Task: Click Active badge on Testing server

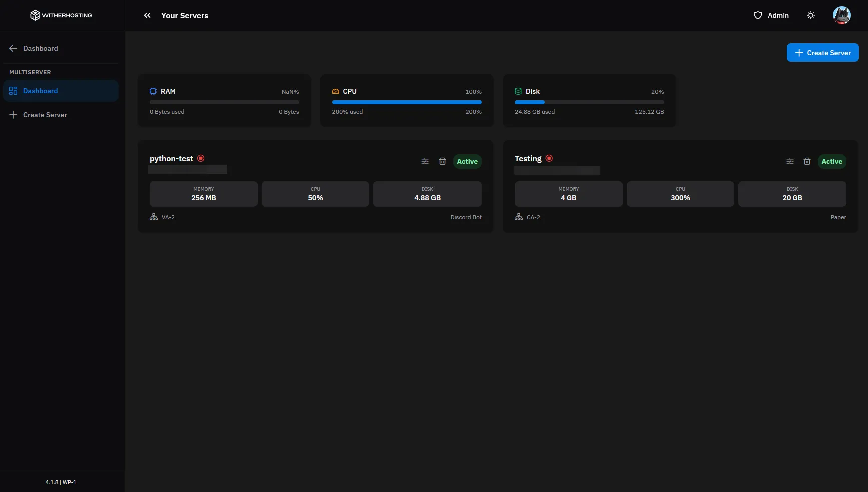Action: (x=832, y=161)
